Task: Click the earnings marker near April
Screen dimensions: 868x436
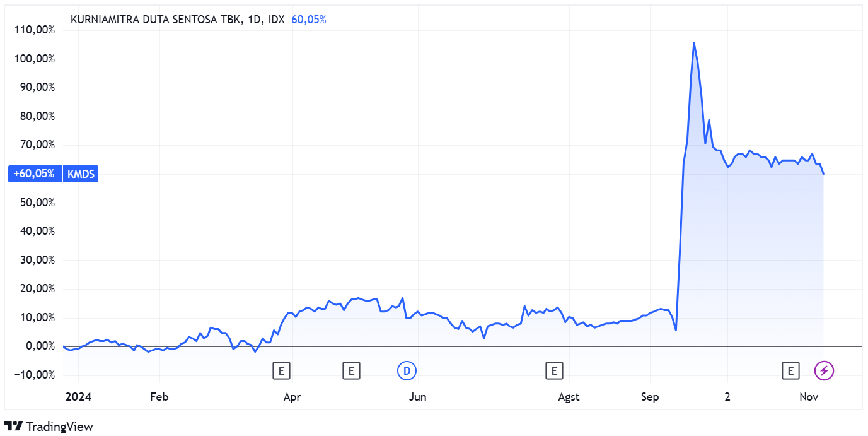Action: 281,371
